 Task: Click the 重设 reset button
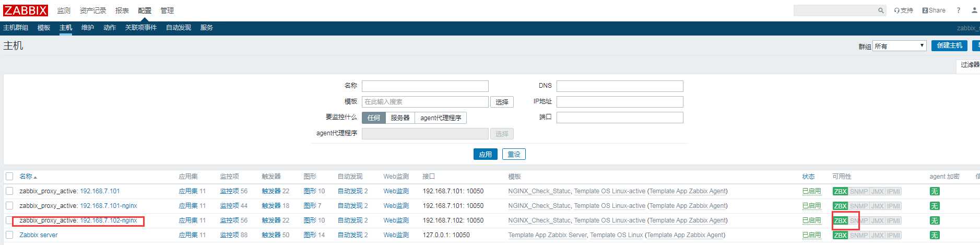[x=514, y=154]
